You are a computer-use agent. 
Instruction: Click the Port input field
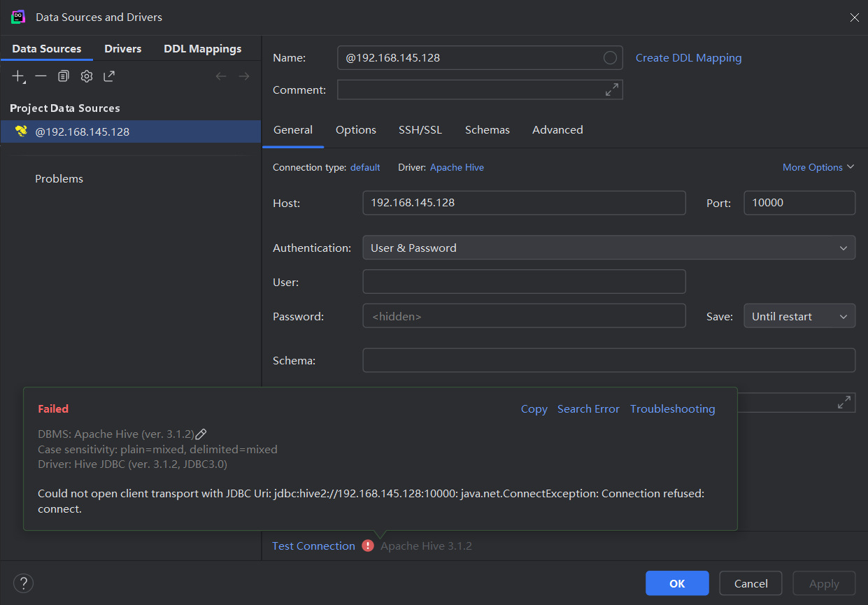tap(799, 203)
